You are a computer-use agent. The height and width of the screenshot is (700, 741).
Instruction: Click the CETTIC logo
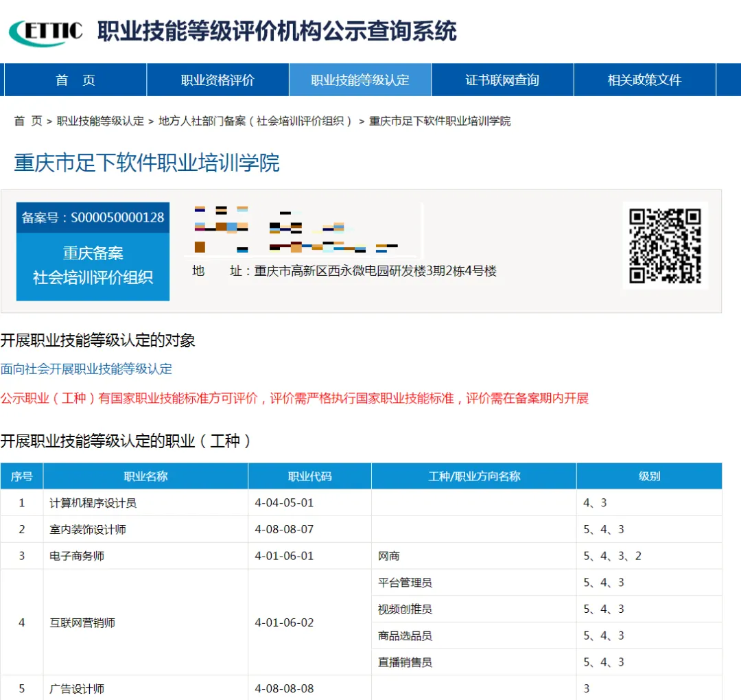(x=46, y=31)
